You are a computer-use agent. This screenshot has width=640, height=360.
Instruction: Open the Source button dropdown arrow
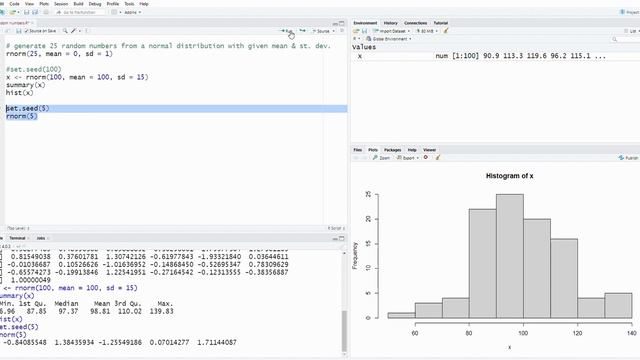click(333, 31)
